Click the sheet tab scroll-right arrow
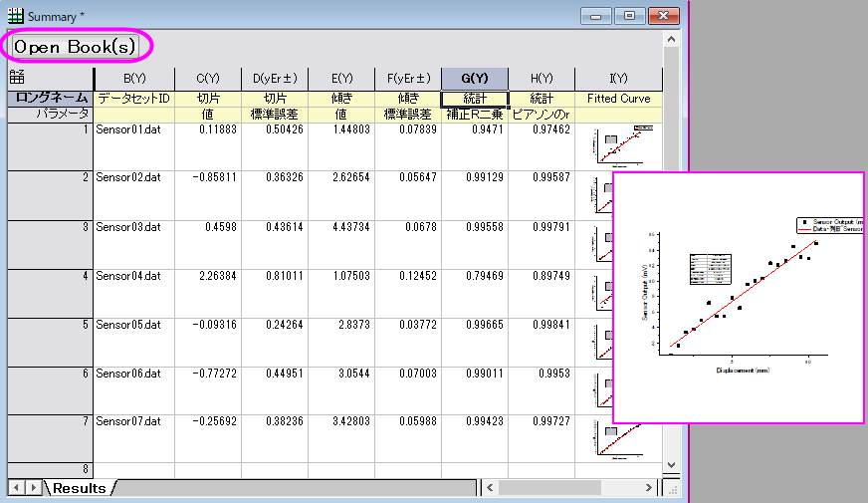This screenshot has width=868, height=503. pos(33,487)
